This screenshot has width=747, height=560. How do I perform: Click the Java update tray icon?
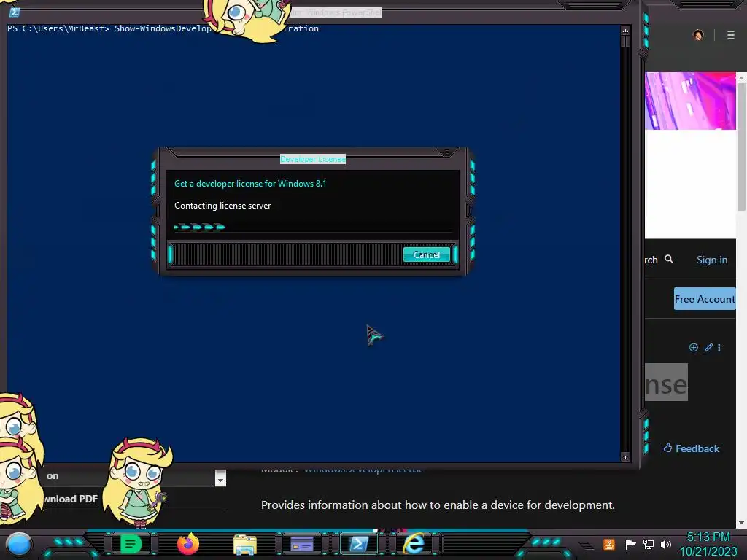coord(609,544)
